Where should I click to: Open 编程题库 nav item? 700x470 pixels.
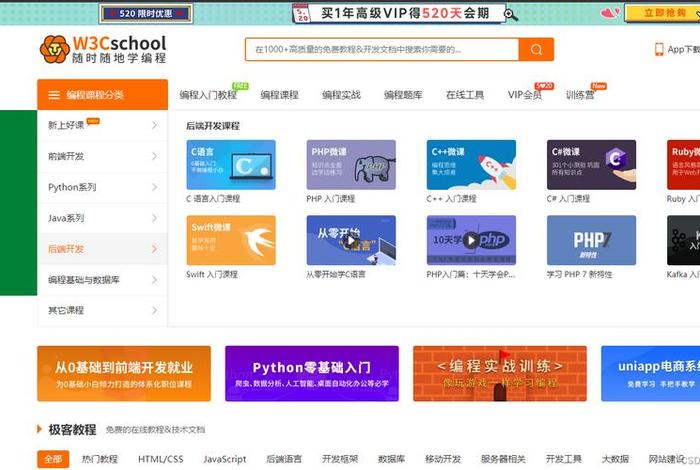tap(403, 95)
